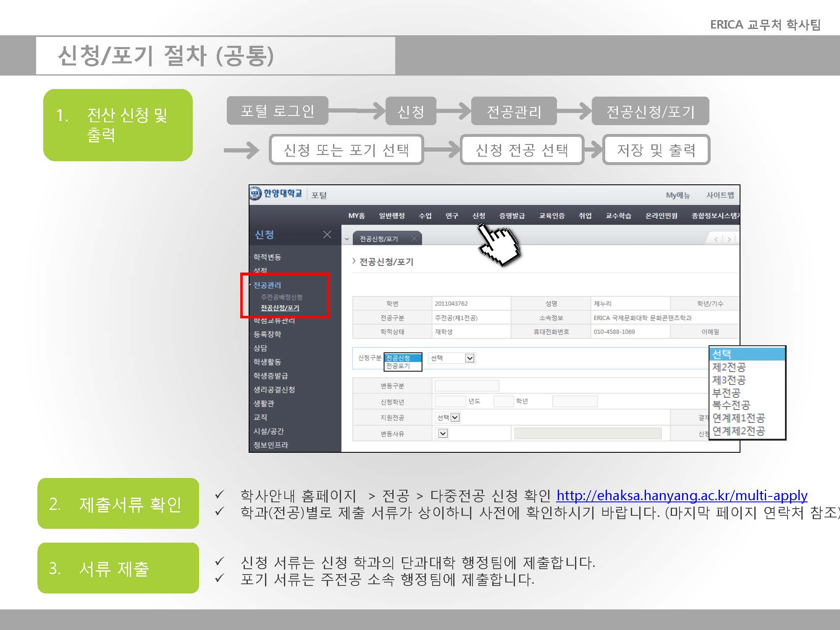The height and width of the screenshot is (630, 840).
Task: Open the 교수학습 menu
Action: (x=618, y=215)
